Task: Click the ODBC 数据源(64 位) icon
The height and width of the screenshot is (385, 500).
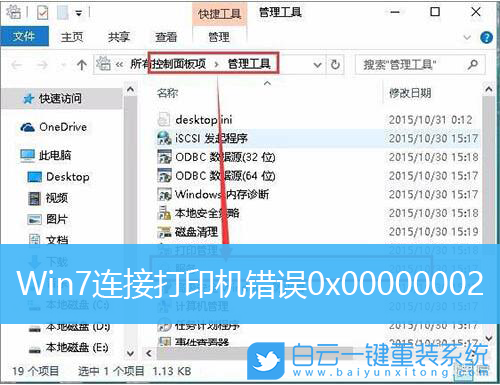Action: (164, 175)
